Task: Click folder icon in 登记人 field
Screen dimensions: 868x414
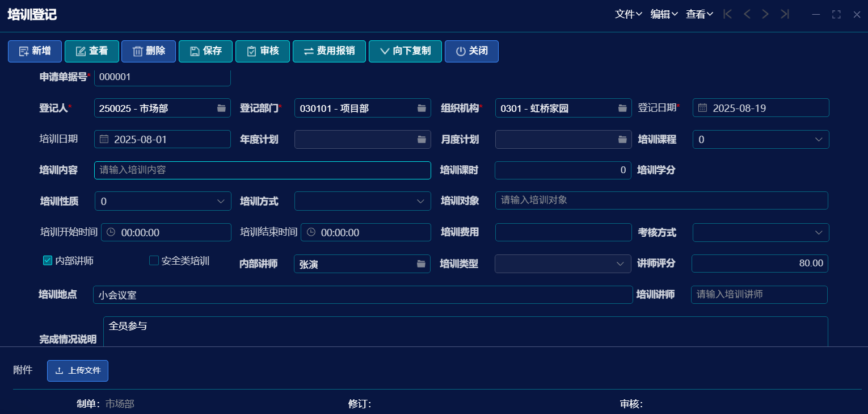Action: click(221, 108)
